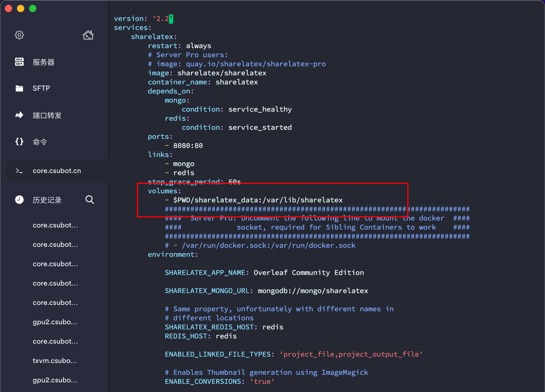
Task: Open the 历史记录 history section
Action: (47, 200)
